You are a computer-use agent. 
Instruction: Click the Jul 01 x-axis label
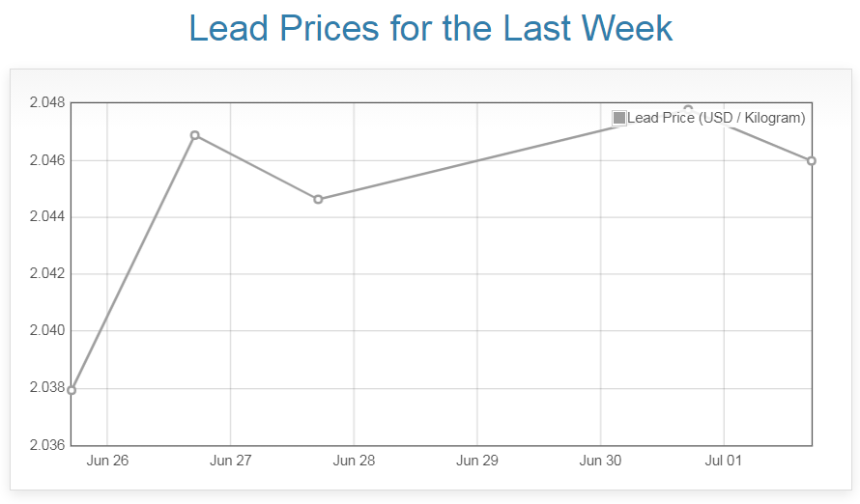[x=724, y=461]
